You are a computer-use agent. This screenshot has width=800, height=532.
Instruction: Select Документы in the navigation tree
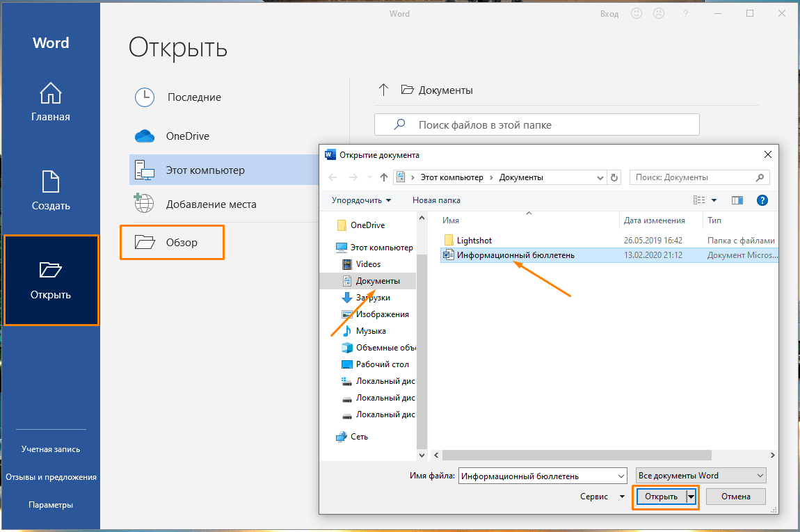[368, 281]
